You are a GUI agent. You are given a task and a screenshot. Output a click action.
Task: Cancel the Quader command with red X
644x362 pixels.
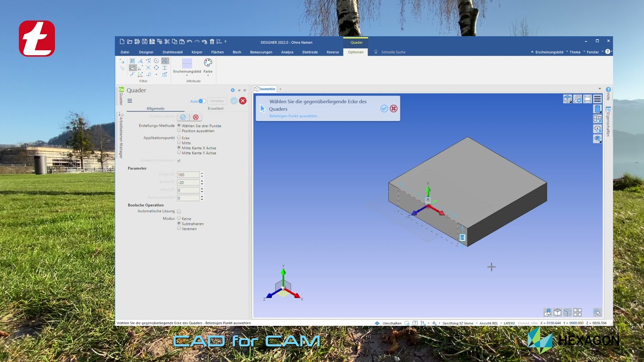pos(243,101)
